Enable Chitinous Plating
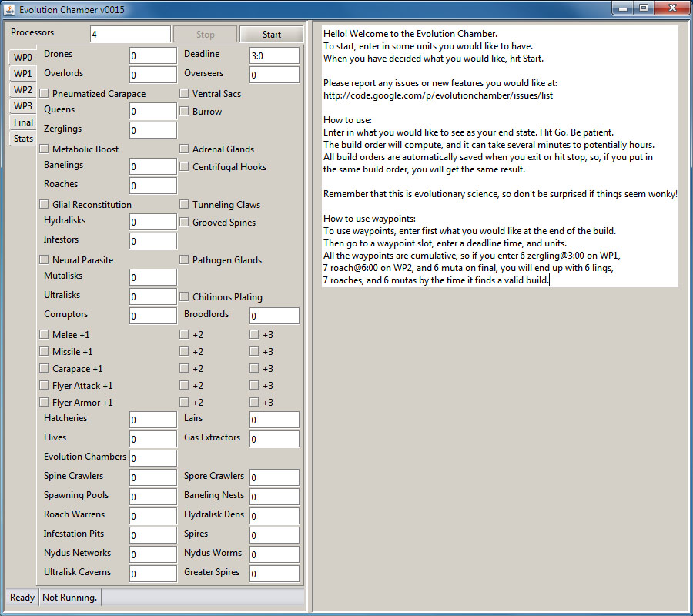The image size is (693, 616). click(184, 296)
